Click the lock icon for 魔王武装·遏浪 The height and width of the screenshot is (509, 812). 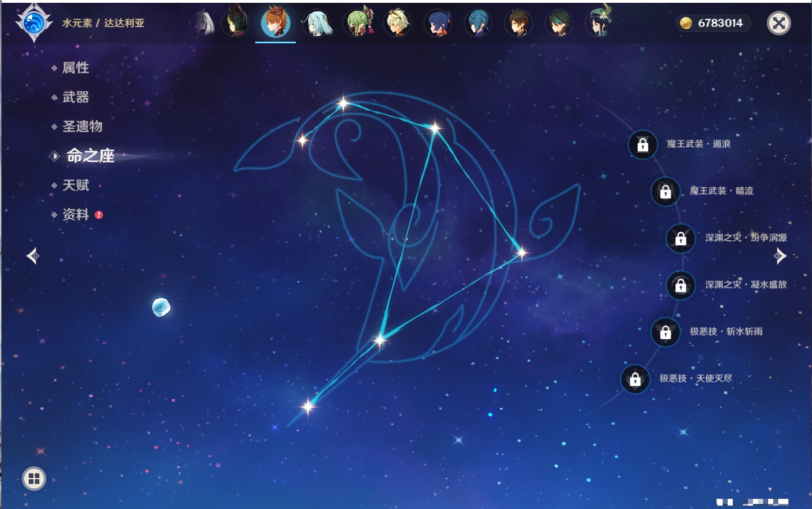tap(643, 145)
